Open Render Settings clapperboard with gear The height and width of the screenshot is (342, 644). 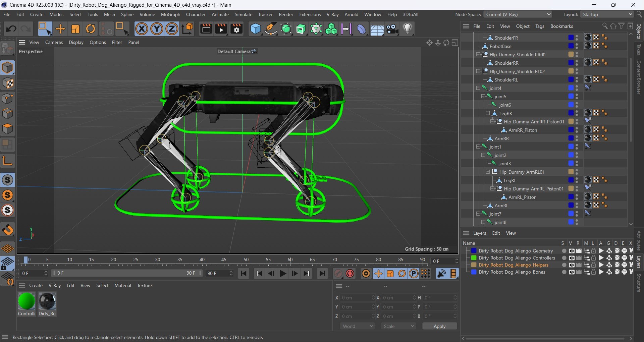(x=236, y=29)
